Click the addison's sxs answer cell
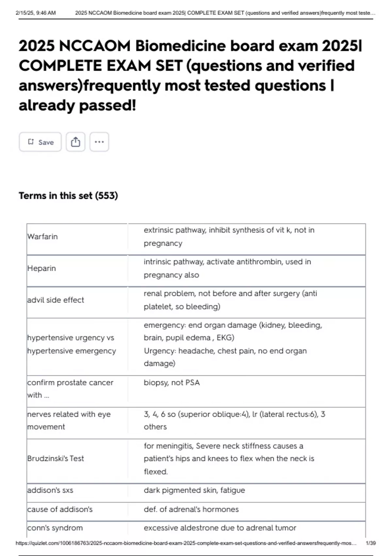 194,490
